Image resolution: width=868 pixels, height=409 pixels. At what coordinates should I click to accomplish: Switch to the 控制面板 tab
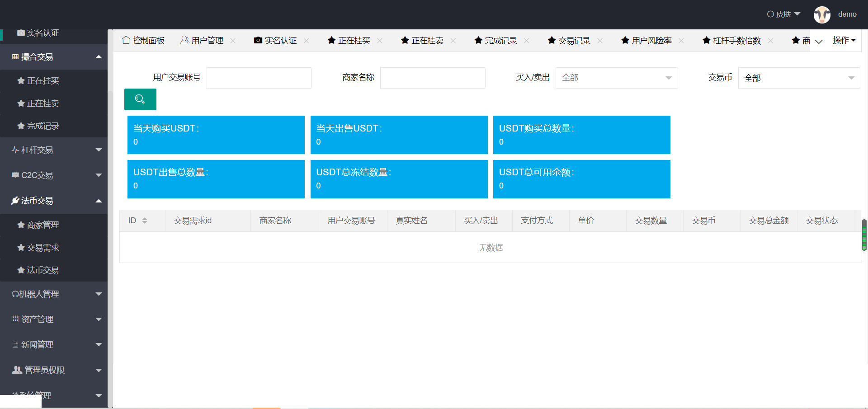[143, 41]
